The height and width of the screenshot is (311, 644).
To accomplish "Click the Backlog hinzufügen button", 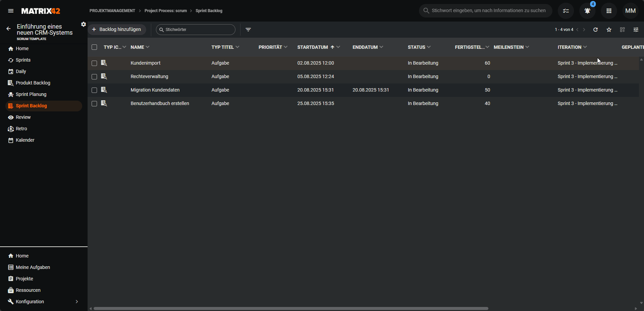I will tap(117, 30).
